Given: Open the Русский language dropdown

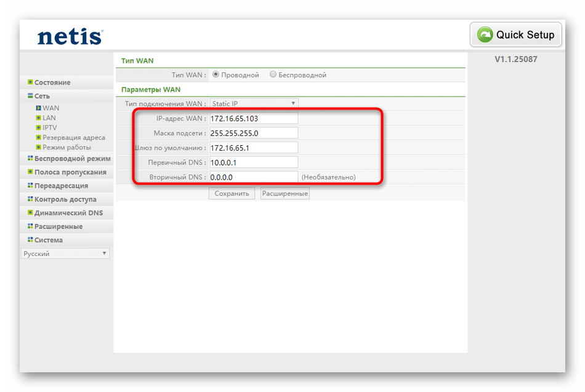Looking at the screenshot, I should click(x=65, y=254).
